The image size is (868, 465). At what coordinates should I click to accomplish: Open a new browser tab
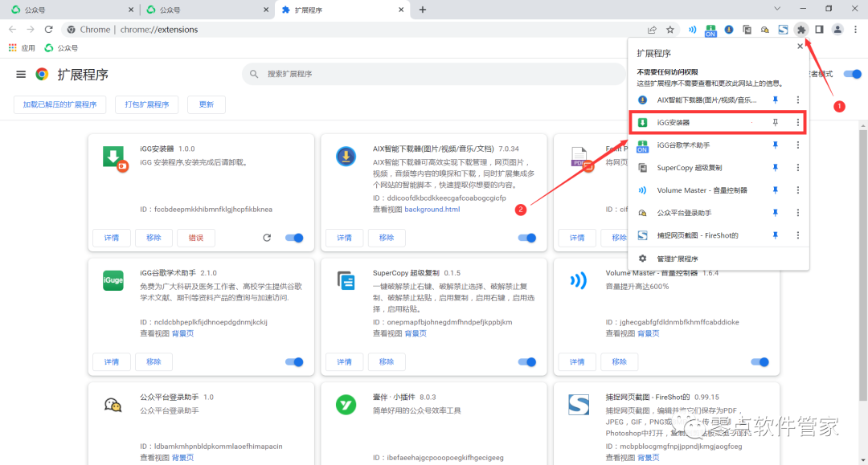click(x=423, y=10)
